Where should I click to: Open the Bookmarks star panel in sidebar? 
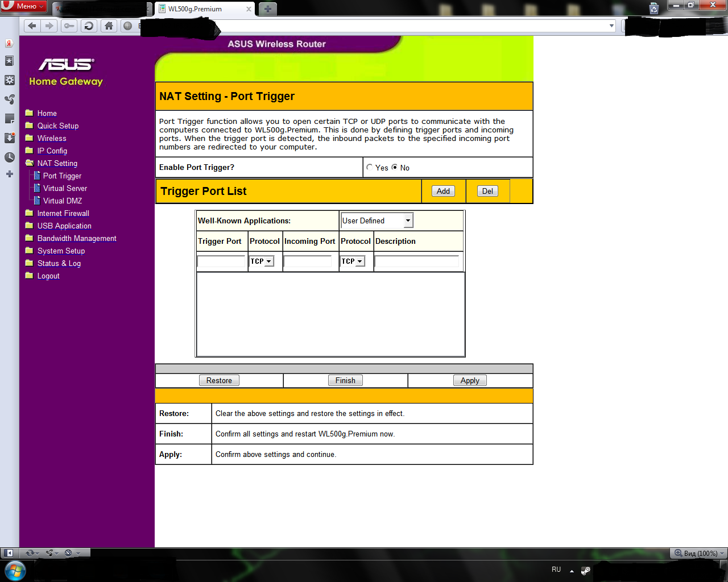[x=9, y=61]
